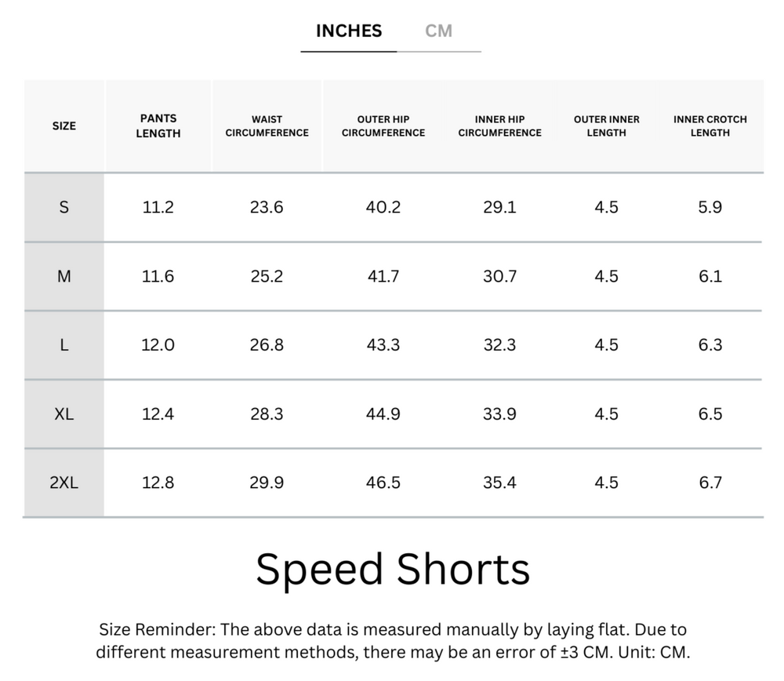Click the Speed Shorts title
The width and height of the screenshot is (784, 681).
coord(393,569)
